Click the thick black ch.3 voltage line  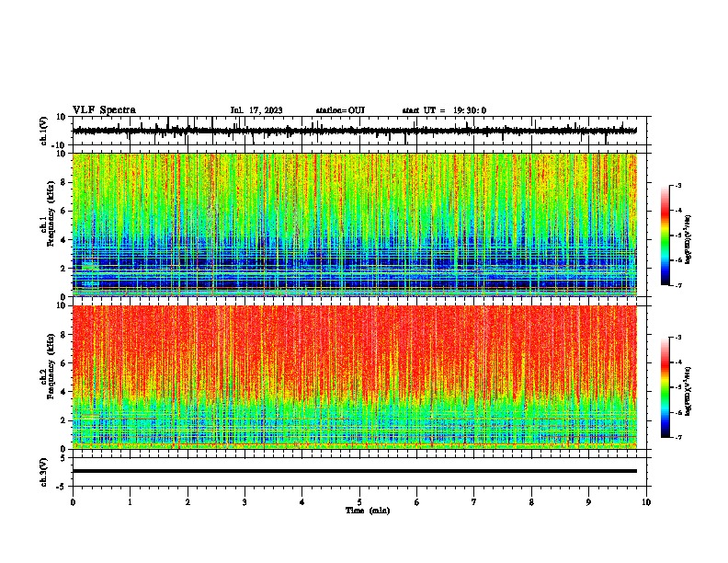point(355,471)
